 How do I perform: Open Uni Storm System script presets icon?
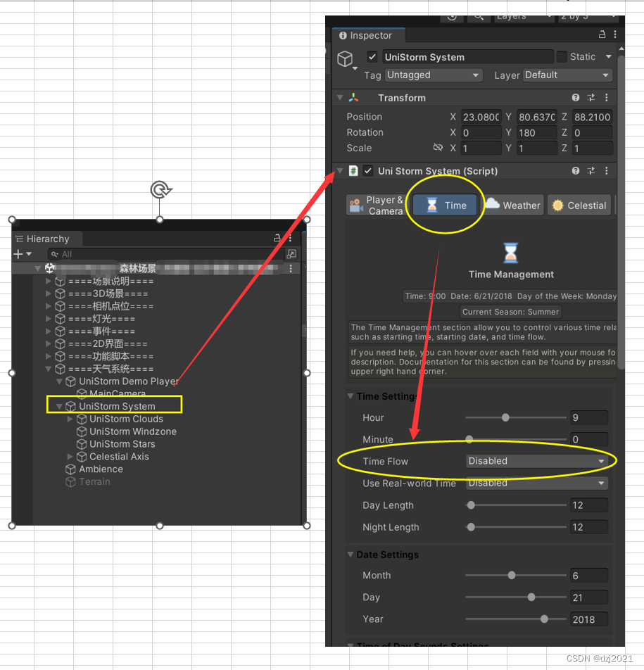[591, 171]
